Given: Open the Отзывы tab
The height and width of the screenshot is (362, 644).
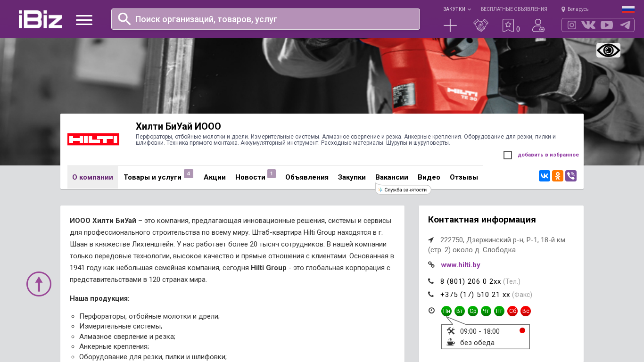Looking at the screenshot, I should pos(464,177).
